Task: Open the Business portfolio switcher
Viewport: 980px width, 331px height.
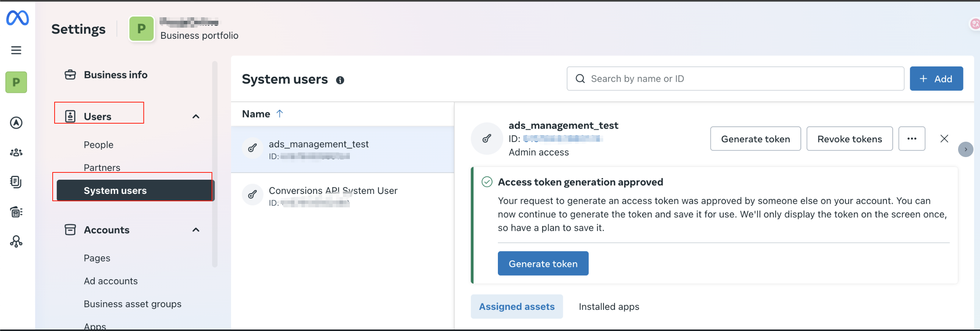Action: point(184,29)
